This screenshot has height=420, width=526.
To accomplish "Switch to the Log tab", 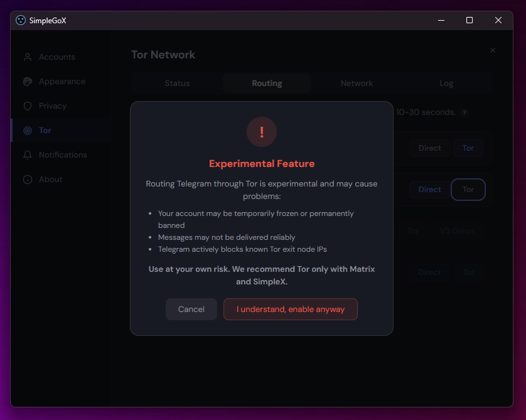I will (x=446, y=83).
